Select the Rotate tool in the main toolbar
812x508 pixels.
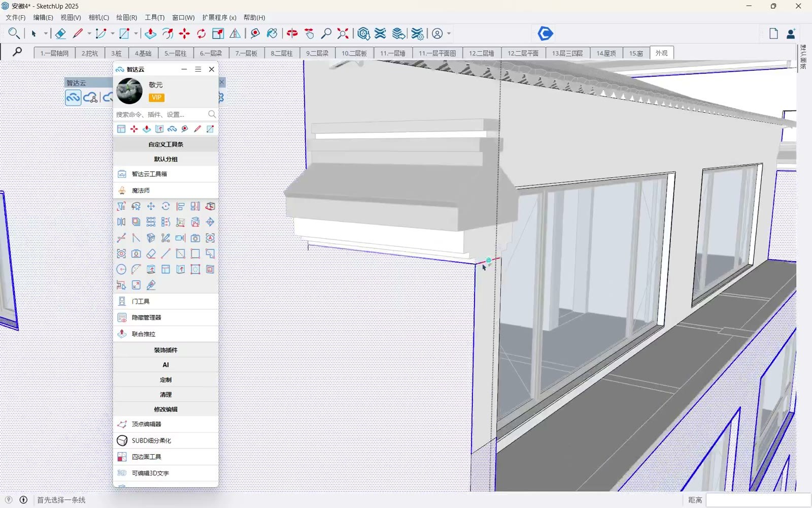pos(201,34)
